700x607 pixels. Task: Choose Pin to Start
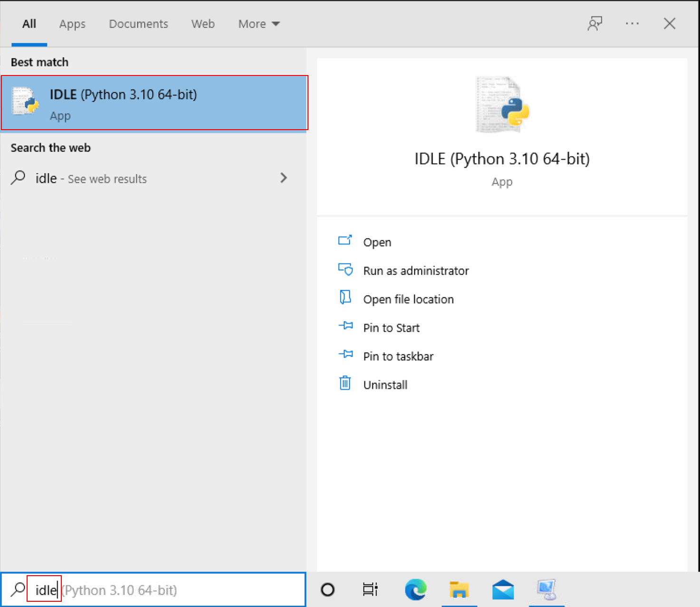click(392, 328)
